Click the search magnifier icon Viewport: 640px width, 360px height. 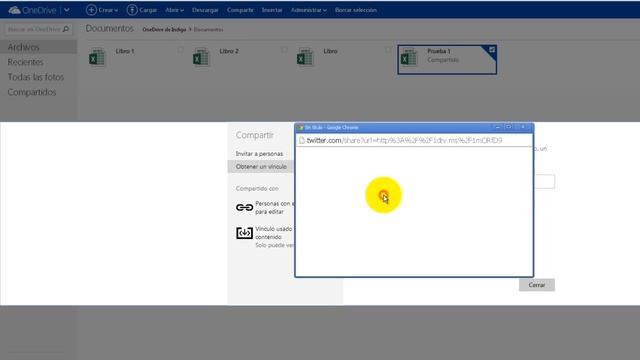tap(66, 29)
